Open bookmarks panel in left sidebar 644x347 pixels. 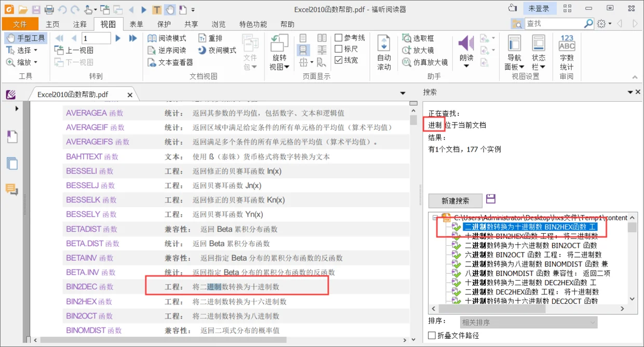tap(12, 137)
